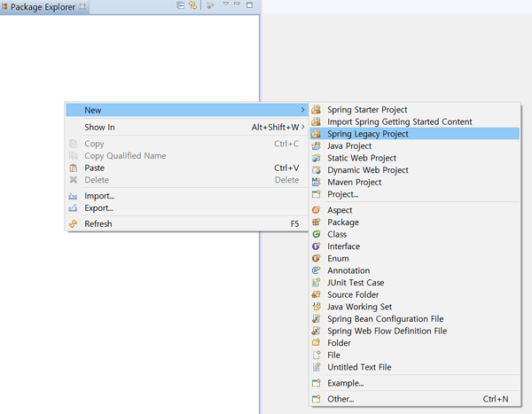Select Interface entry
This screenshot has height=414, width=532.
coord(415,246)
